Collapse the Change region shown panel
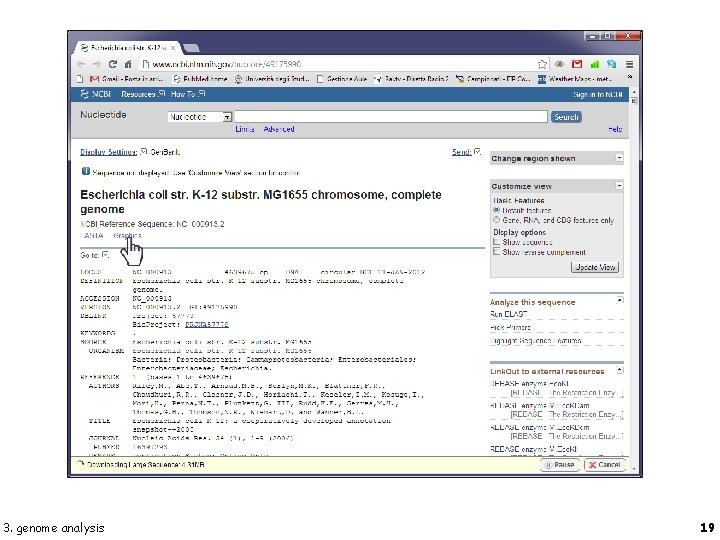Viewport: 720px width, 540px height. click(619, 158)
